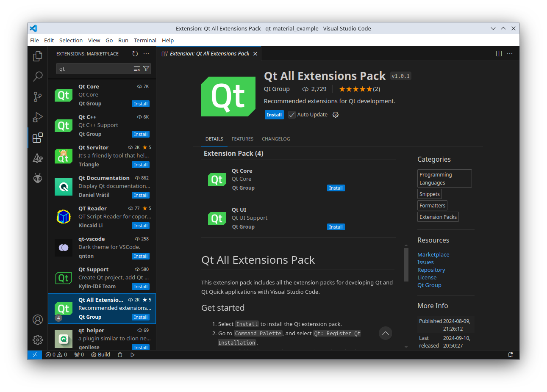
Task: Show errors and warnings in status bar
Action: tap(56, 355)
